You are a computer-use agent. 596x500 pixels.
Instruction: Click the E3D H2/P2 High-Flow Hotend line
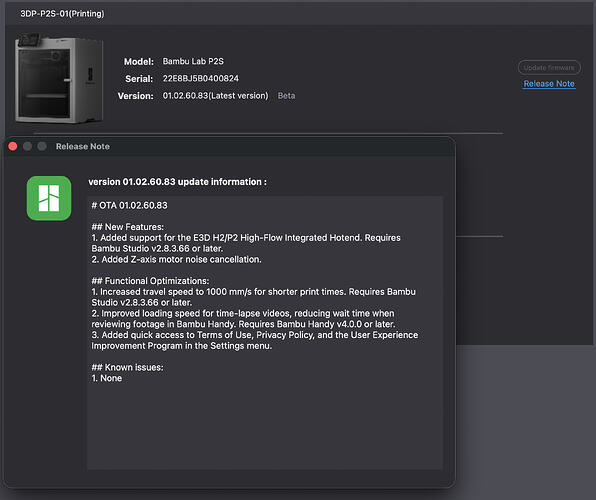pyautogui.click(x=246, y=243)
